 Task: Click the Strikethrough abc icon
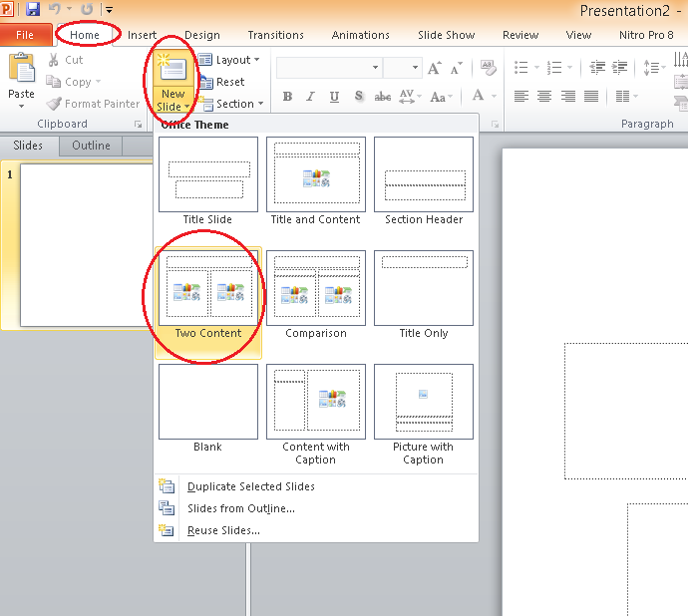click(382, 97)
